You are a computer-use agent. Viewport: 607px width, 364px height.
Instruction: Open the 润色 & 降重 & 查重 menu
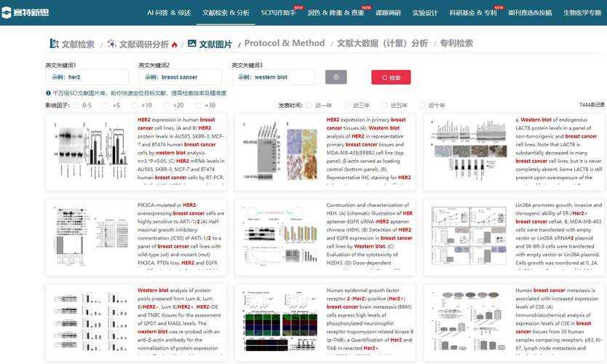pyautogui.click(x=336, y=13)
